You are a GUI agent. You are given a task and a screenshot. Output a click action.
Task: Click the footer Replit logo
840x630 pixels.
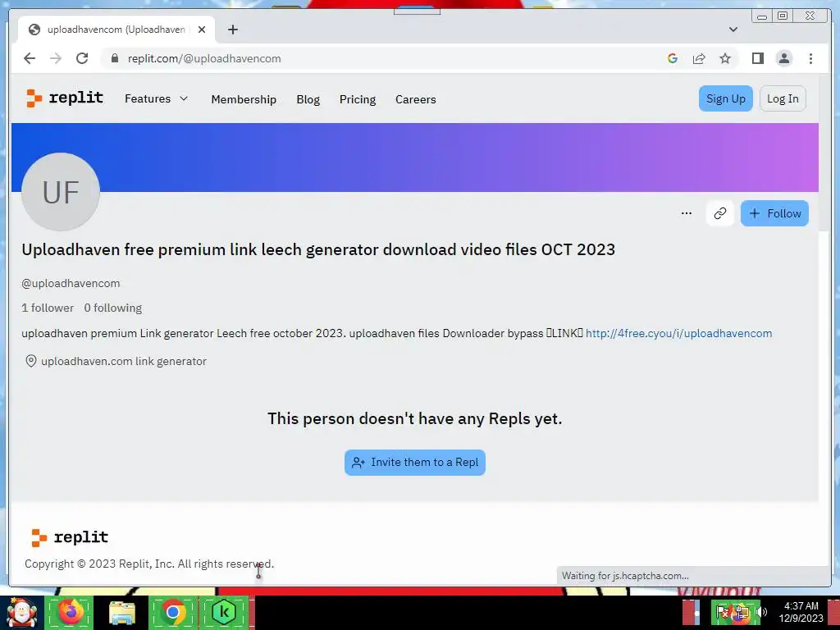70,537
